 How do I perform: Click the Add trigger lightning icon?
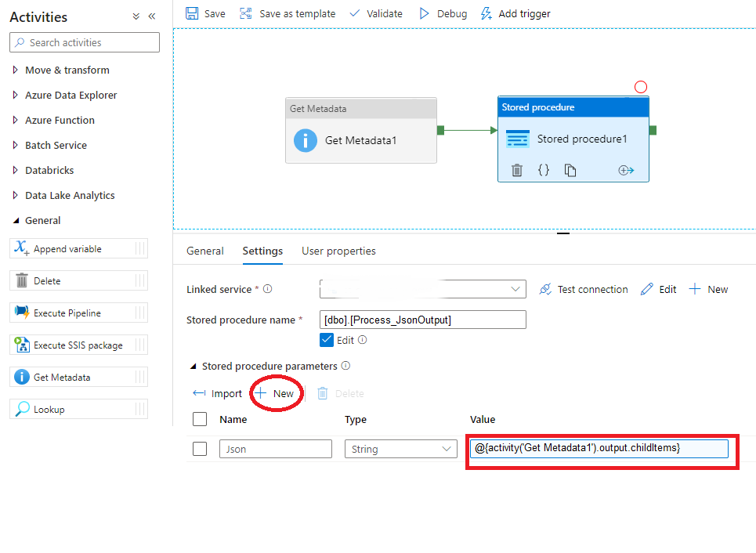[486, 13]
